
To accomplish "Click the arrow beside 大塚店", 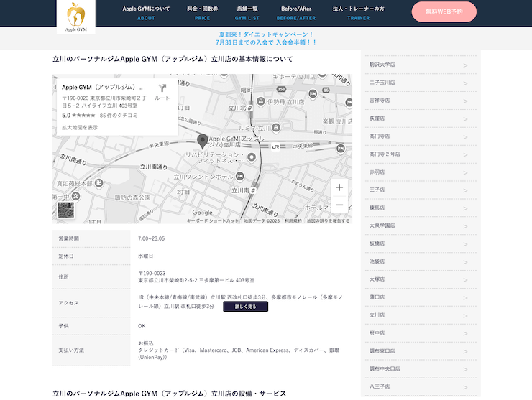I will 466,280.
